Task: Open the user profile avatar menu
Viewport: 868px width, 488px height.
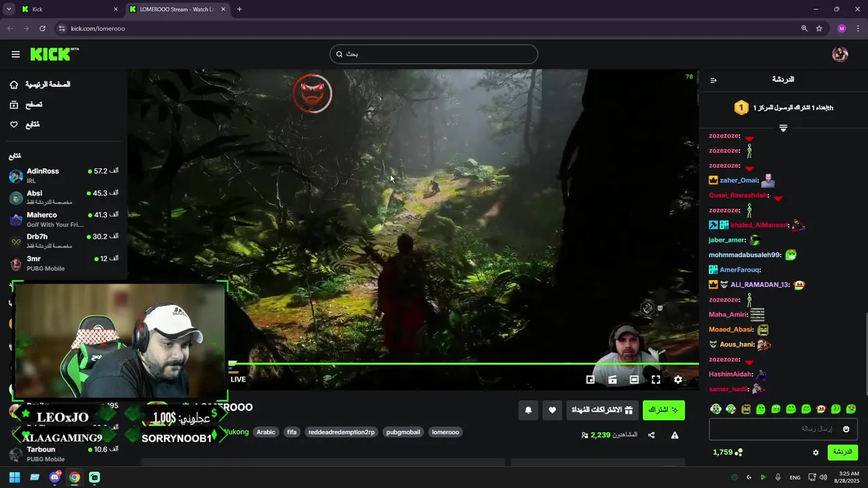Action: click(x=840, y=54)
